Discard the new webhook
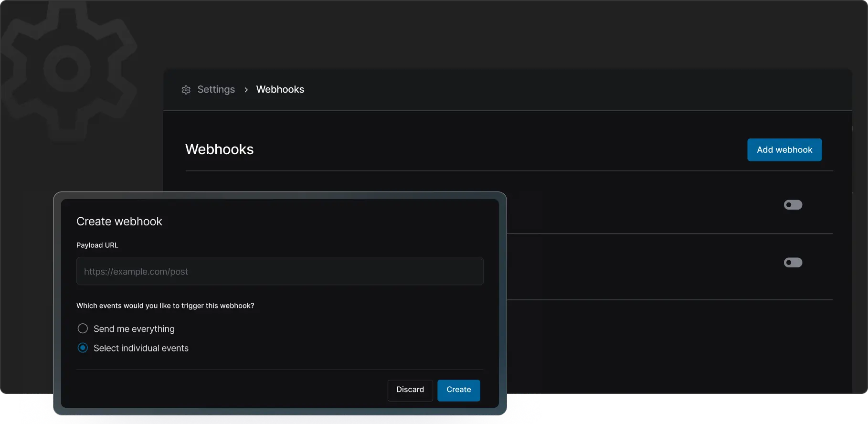This screenshot has width=868, height=424. click(410, 390)
